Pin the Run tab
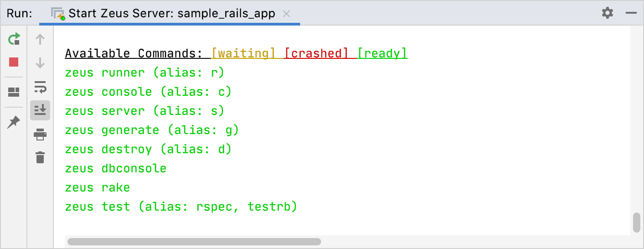The width and height of the screenshot is (644, 249). click(x=14, y=122)
